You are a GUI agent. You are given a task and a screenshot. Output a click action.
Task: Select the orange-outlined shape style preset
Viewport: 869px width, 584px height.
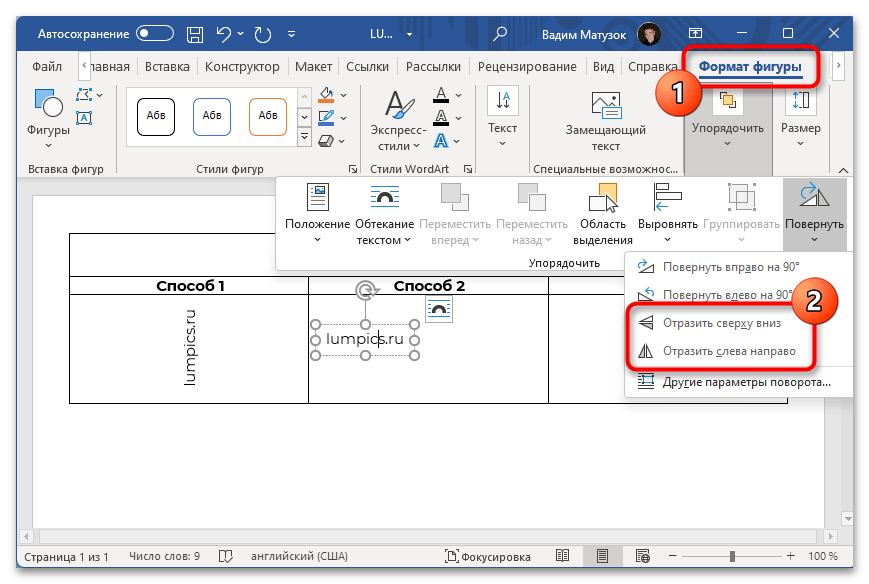[267, 114]
